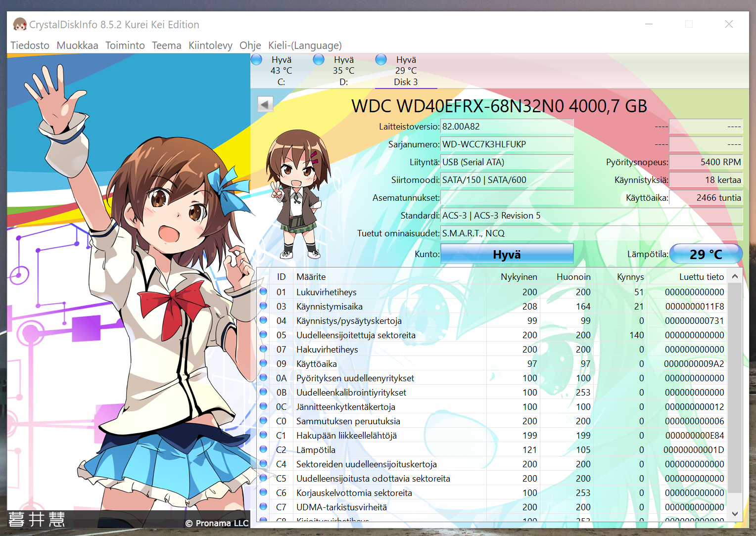Click the Sarjanumero field WD-WCC7K3HLFUKP
This screenshot has height=536, width=756.
pyautogui.click(x=507, y=144)
